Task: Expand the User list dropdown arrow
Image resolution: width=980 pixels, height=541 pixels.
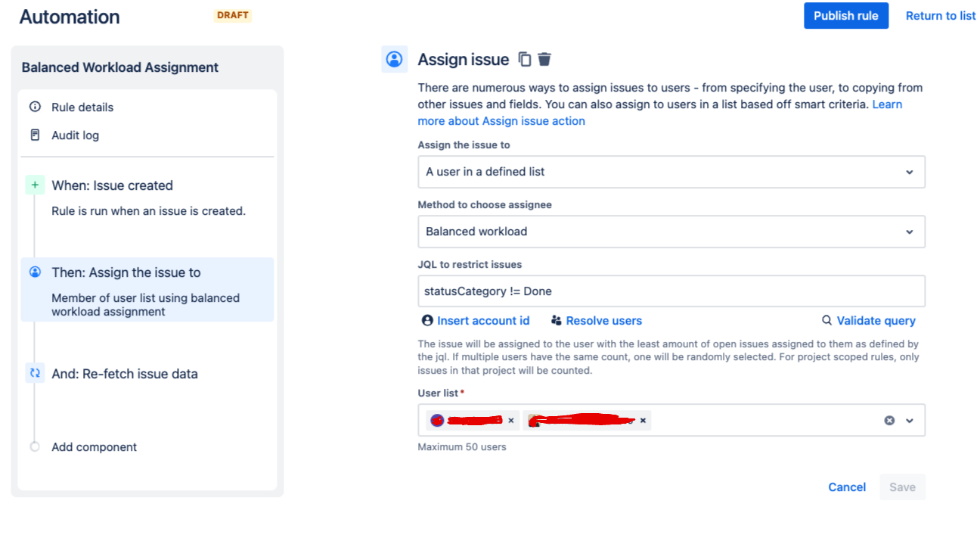Action: pyautogui.click(x=910, y=421)
